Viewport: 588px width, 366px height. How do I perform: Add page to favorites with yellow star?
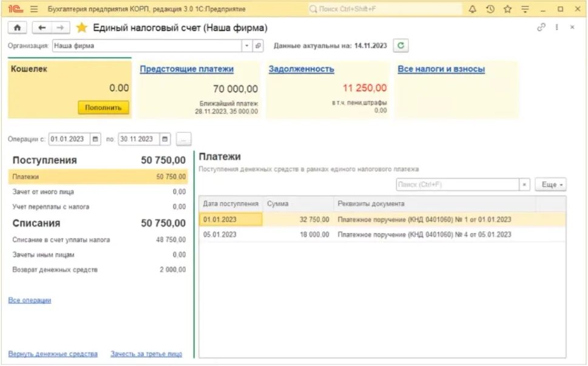click(81, 27)
